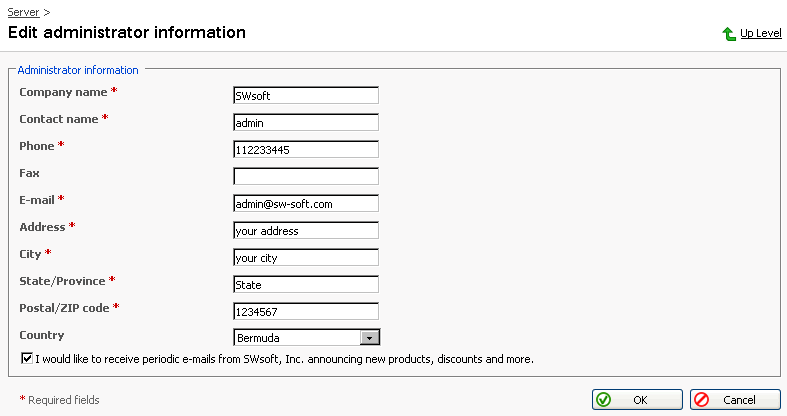
Task: Click the red cancel icon
Action: pos(701,400)
